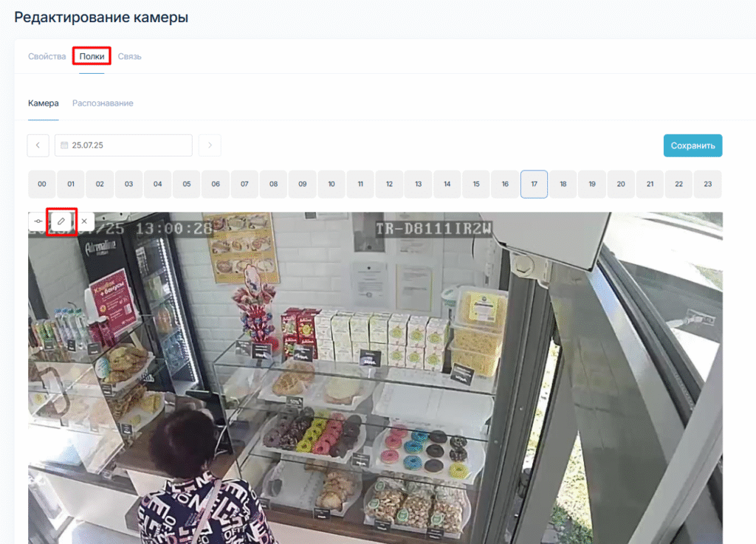
Task: Choose hour 07
Action: click(244, 184)
